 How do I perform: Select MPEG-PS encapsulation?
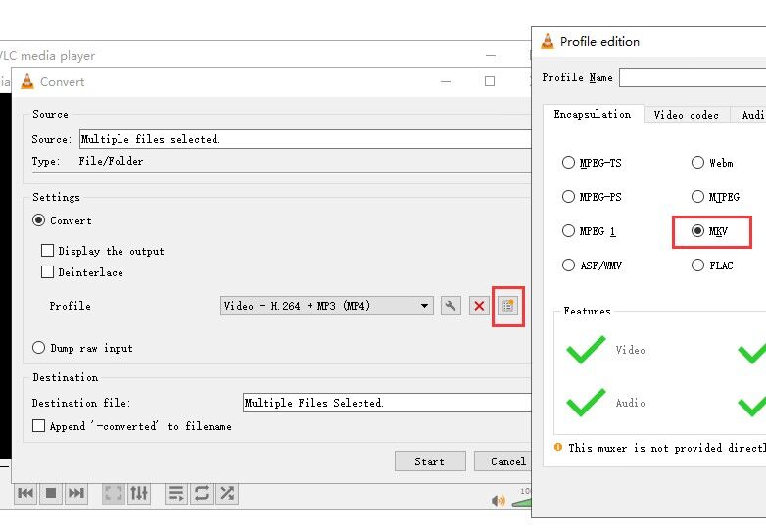(568, 197)
